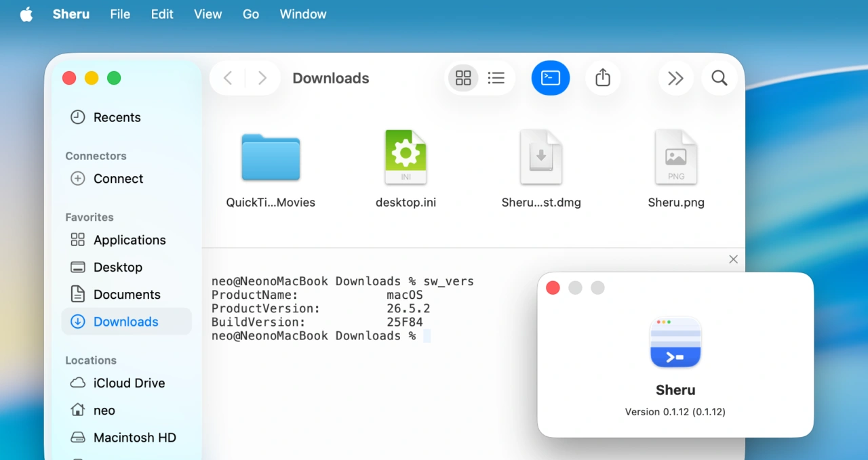Toggle the terminal panel toolbar button
The image size is (868, 460).
point(551,78)
